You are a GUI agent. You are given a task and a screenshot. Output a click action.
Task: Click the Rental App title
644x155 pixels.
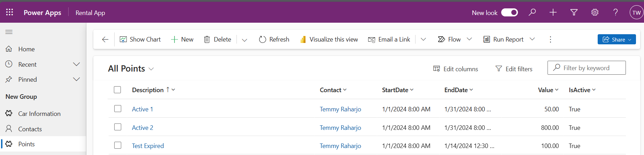90,13
